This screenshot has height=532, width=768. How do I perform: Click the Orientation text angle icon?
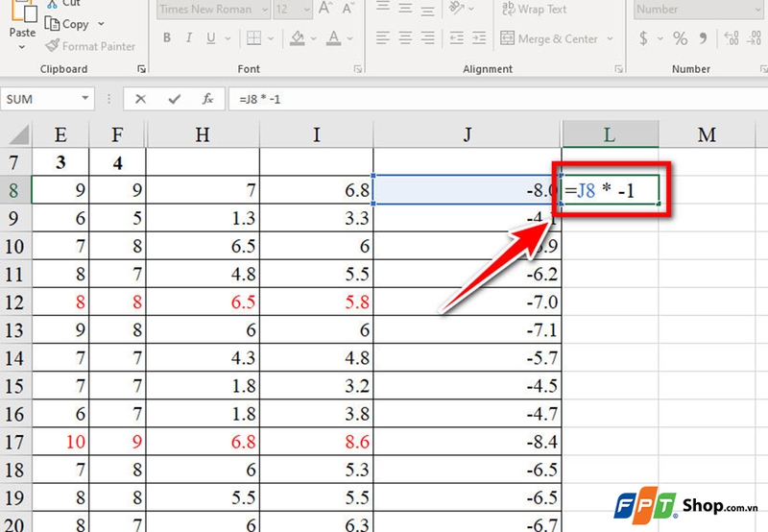(457, 9)
